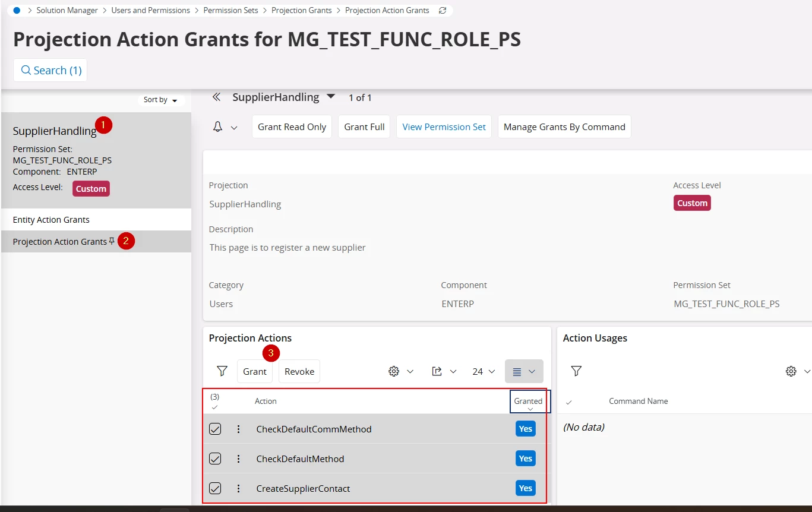Click Yes badge for CreateSupplierContact
Screen dimensions: 812x512
pyautogui.click(x=526, y=488)
